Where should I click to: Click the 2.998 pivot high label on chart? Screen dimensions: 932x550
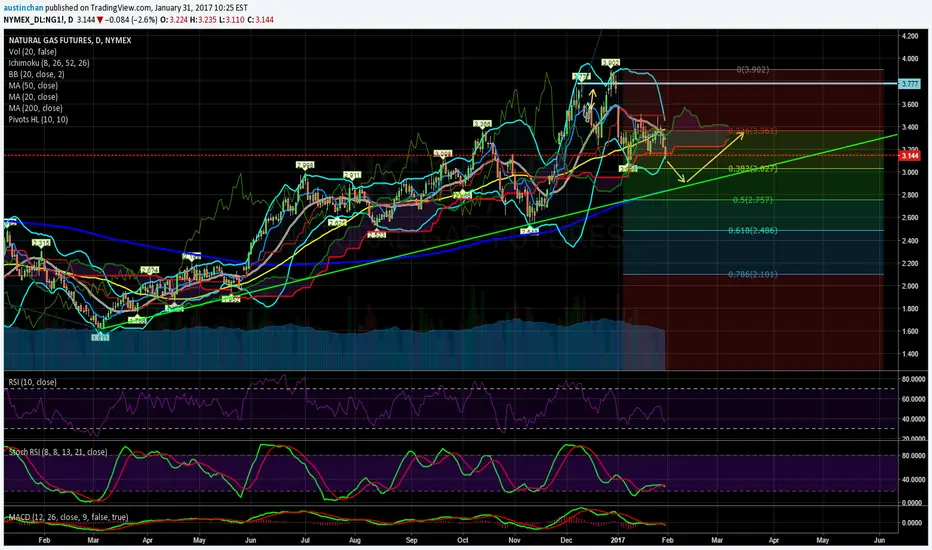pyautogui.click(x=305, y=165)
